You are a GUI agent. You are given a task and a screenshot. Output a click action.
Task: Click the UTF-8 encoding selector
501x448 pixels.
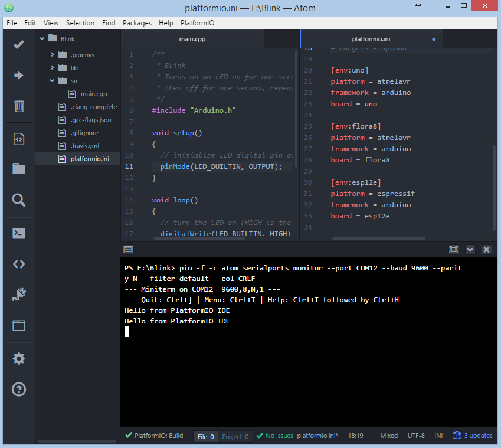416,436
